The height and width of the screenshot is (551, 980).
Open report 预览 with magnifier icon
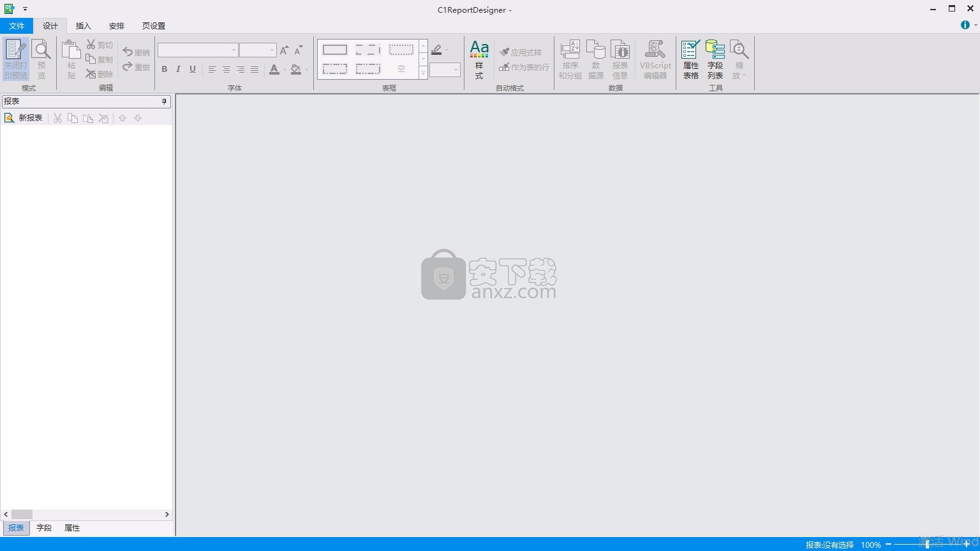pos(41,59)
